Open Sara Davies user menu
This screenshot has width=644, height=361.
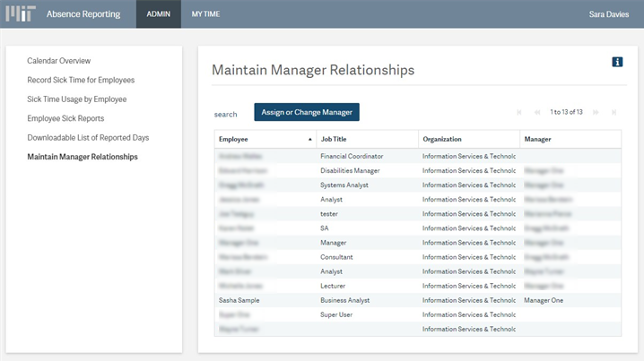click(x=609, y=14)
